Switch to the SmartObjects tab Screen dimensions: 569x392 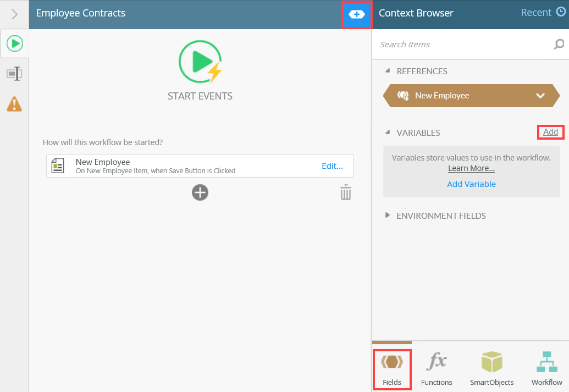491,369
